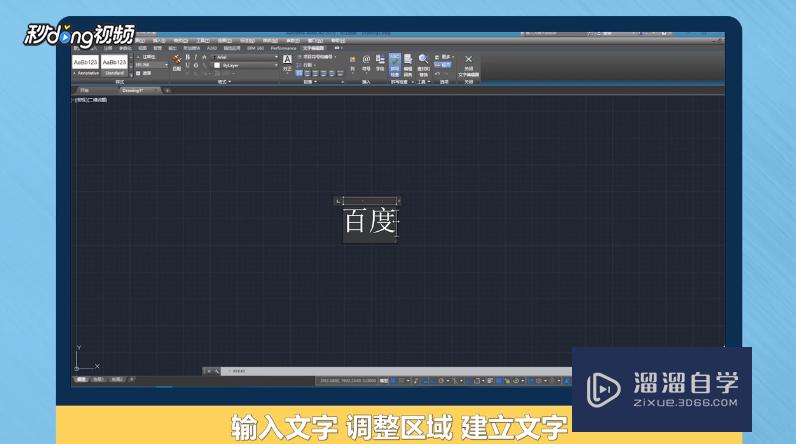Toggle Overline text formatting
This screenshot has height=444, width=796.
click(196, 65)
